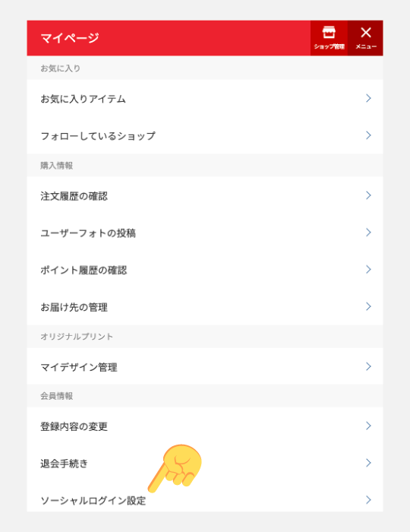This screenshot has width=410, height=532.
Task: Close the menu with the X icon
Action: [x=366, y=38]
